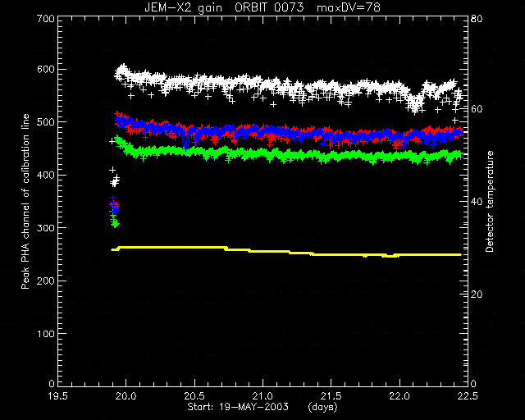Click the 20 tick label on right axis

click(477, 294)
